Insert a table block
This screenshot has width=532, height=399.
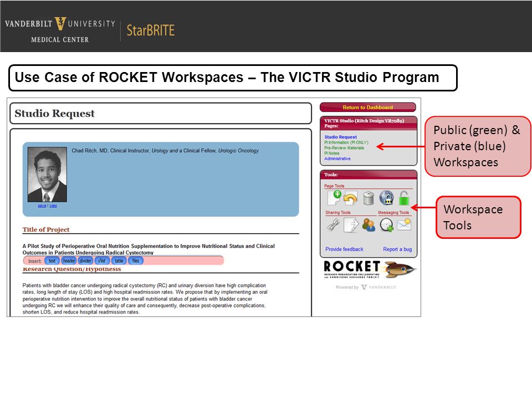119,261
